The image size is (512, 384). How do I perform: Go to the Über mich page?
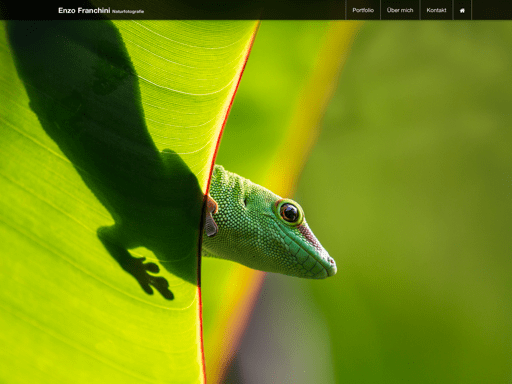pyautogui.click(x=400, y=10)
